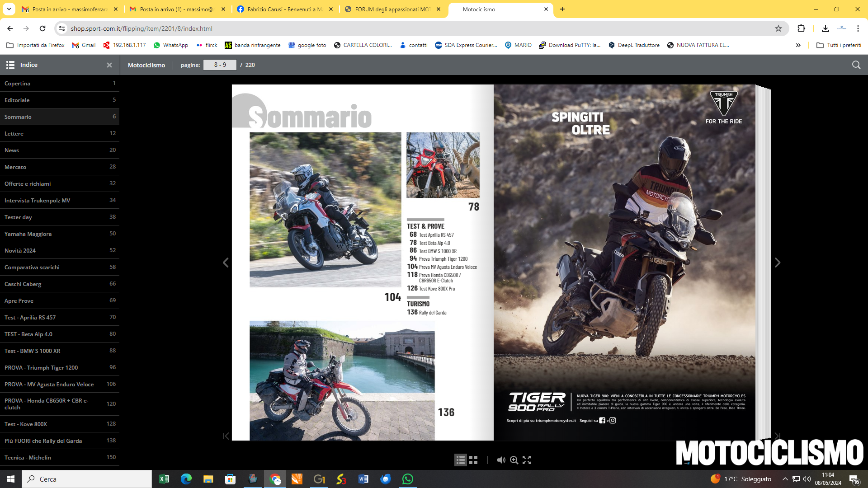Zoom in on the magazine page
The width and height of the screenshot is (868, 488).
coord(514,460)
